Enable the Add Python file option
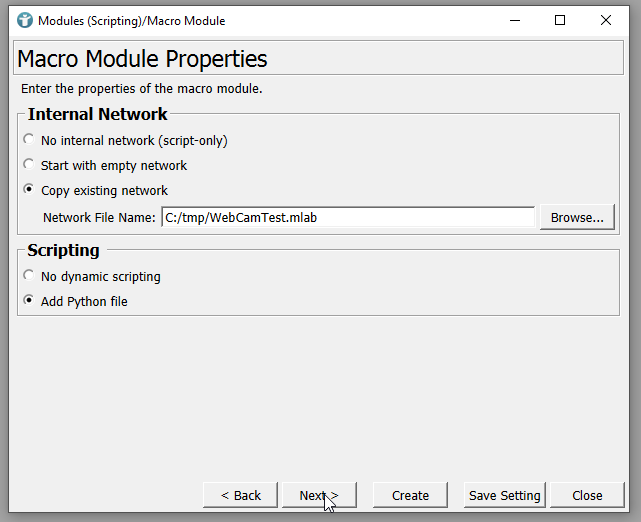The height and width of the screenshot is (522, 641). pyautogui.click(x=29, y=301)
